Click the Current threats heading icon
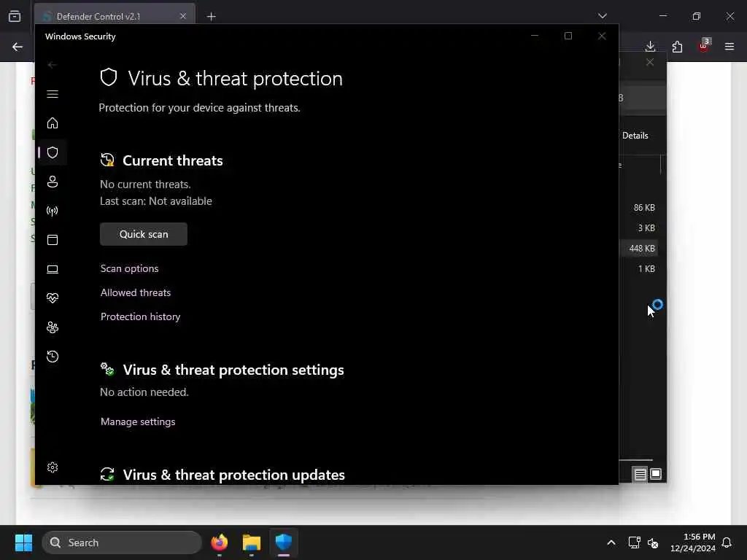Viewport: 747px width, 560px height. [x=107, y=160]
